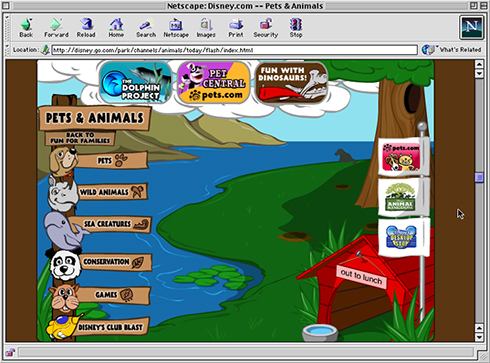Open the Dolphin Project banner
Screen dimensions: 490x363
pyautogui.click(x=135, y=82)
